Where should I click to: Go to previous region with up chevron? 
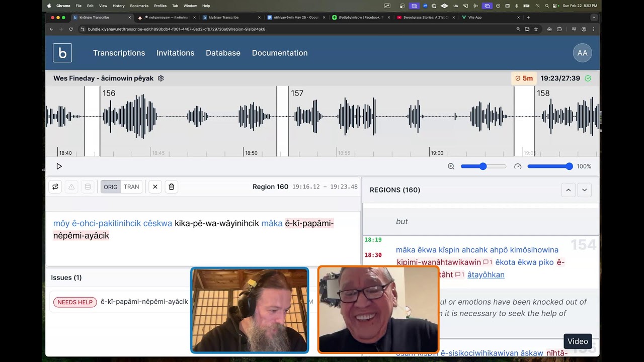tap(569, 190)
